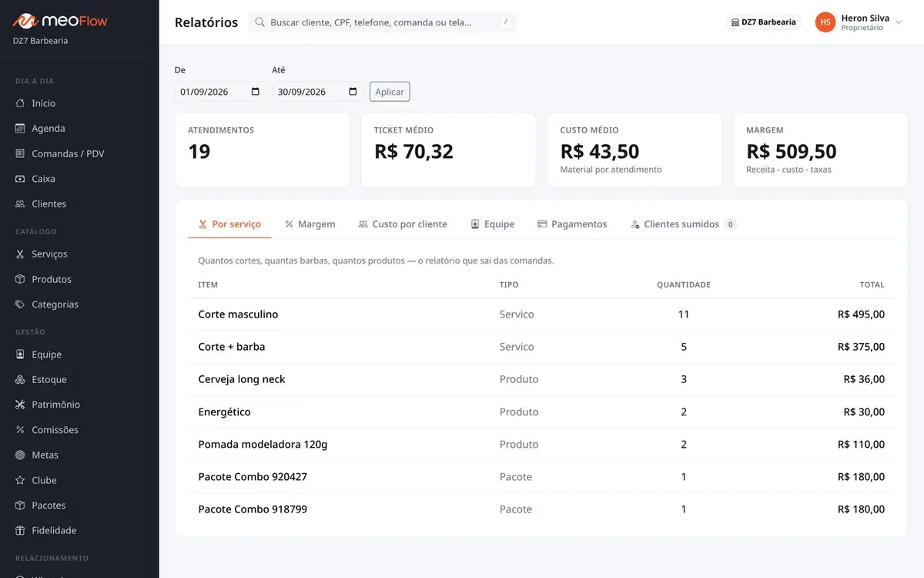Click the Até date field 30/09/2026
The width and height of the screenshot is (924, 578).
(x=318, y=92)
